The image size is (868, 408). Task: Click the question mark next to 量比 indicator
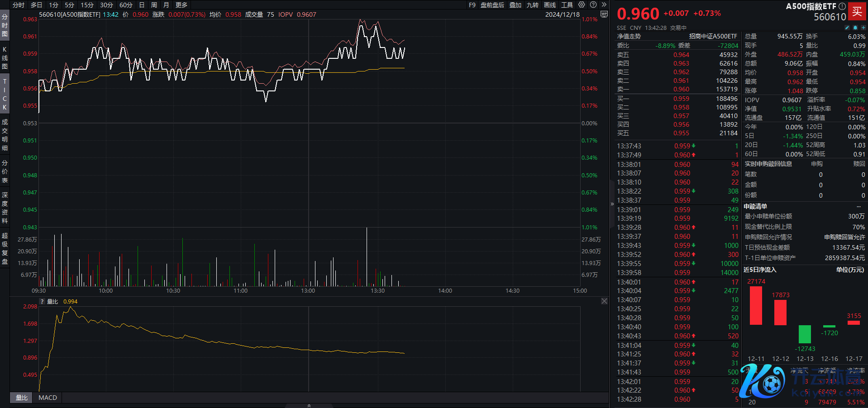click(x=43, y=302)
